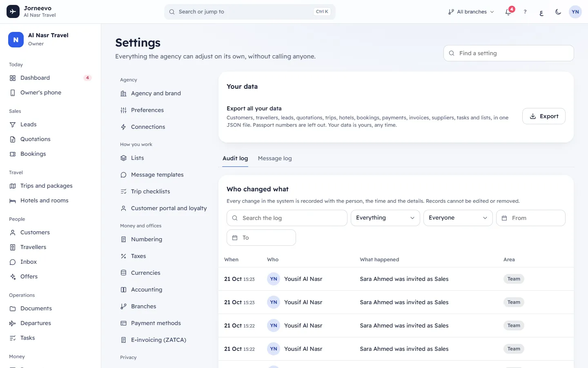This screenshot has height=368, width=588.
Task: Click the Search or jump to field
Action: point(250,12)
